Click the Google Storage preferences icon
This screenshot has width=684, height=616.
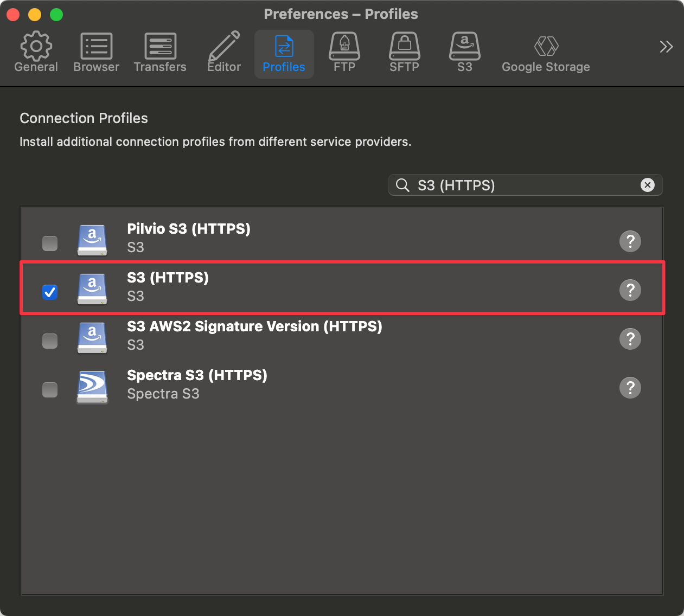(546, 52)
